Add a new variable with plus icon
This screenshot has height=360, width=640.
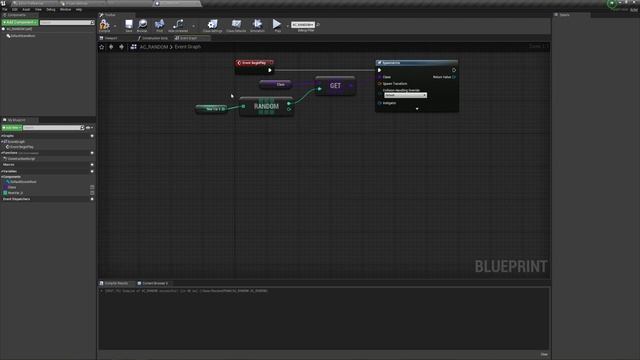[92, 171]
